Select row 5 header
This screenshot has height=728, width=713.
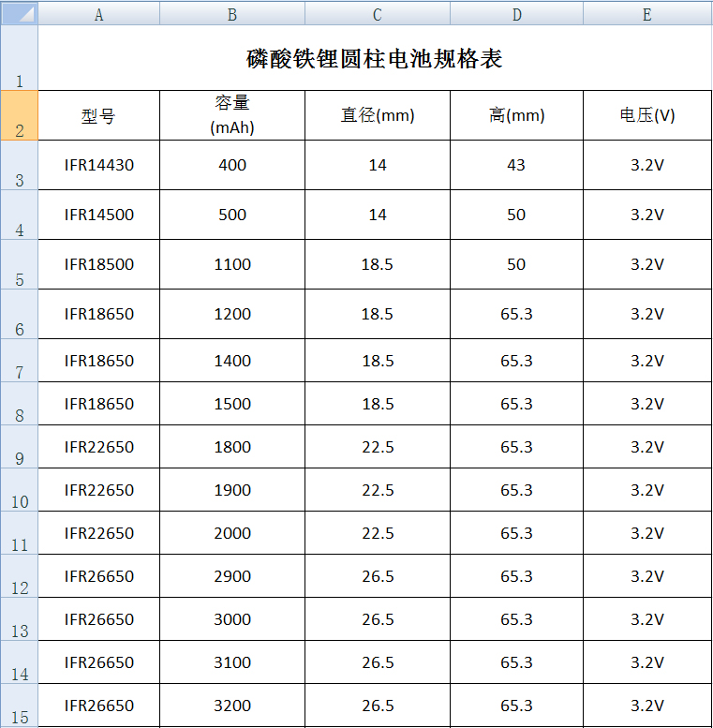pos(20,264)
